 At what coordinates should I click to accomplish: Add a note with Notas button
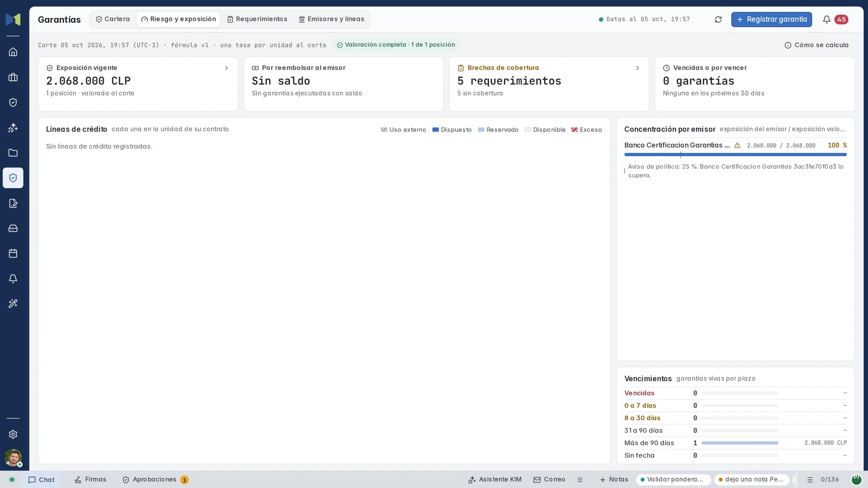coord(614,480)
